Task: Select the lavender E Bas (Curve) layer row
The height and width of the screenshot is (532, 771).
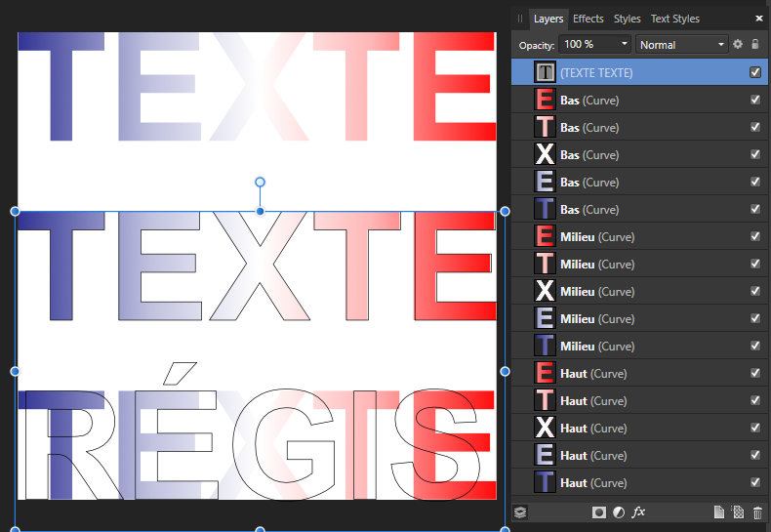Action: click(639, 182)
